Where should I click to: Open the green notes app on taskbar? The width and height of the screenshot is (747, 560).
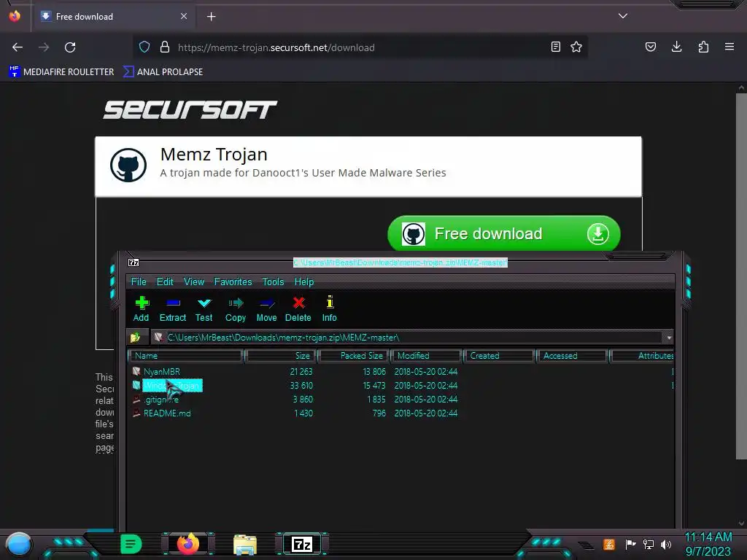point(131,544)
